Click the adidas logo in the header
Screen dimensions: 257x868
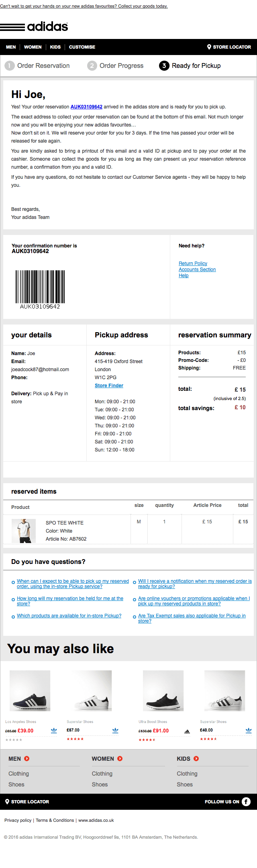click(x=34, y=27)
